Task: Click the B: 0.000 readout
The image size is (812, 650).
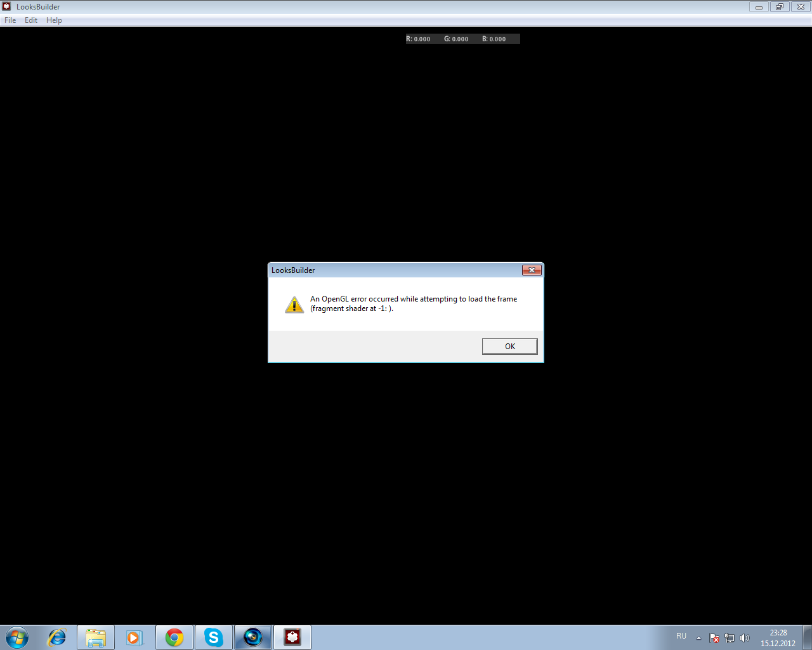Action: tap(494, 39)
